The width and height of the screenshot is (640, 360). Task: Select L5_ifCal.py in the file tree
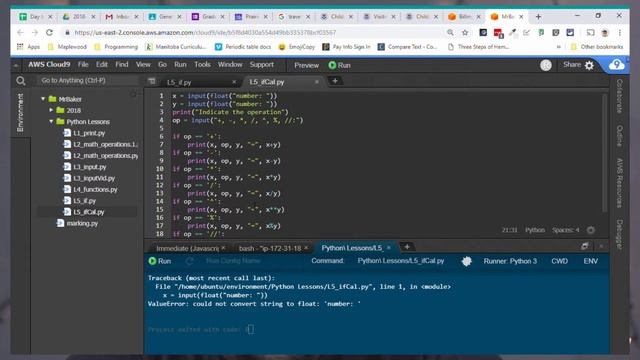(89, 212)
